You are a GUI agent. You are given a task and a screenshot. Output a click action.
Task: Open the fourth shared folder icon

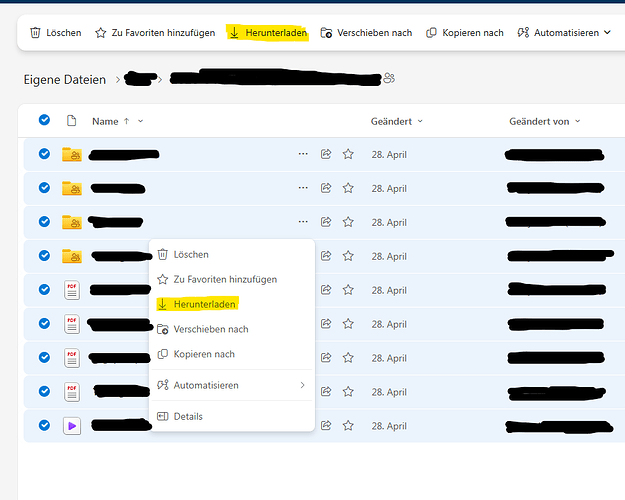tap(72, 256)
